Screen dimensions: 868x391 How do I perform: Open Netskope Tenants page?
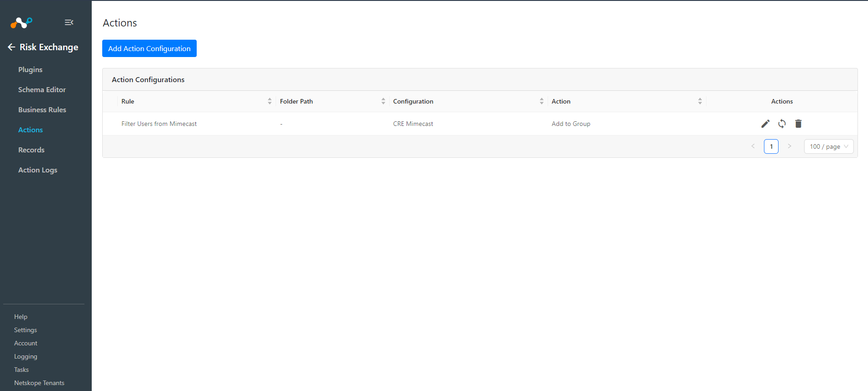click(39, 383)
